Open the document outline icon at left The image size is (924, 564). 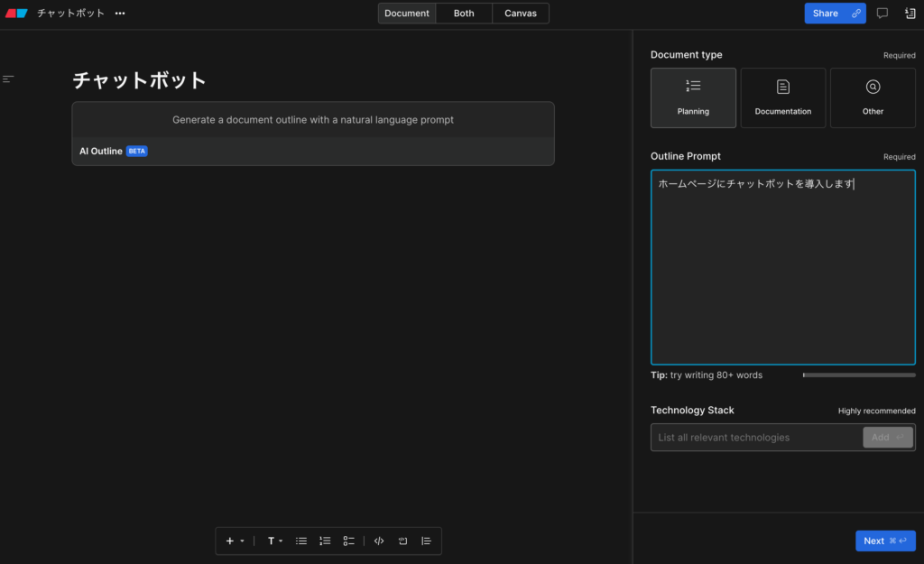coord(8,79)
